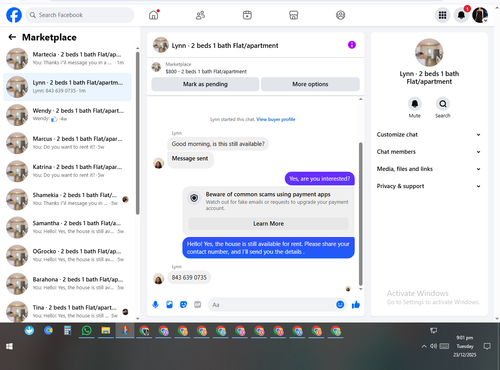Image resolution: width=500 pixels, height=370 pixels.
Task: Open the Friends icon in top navigation
Action: click(200, 15)
